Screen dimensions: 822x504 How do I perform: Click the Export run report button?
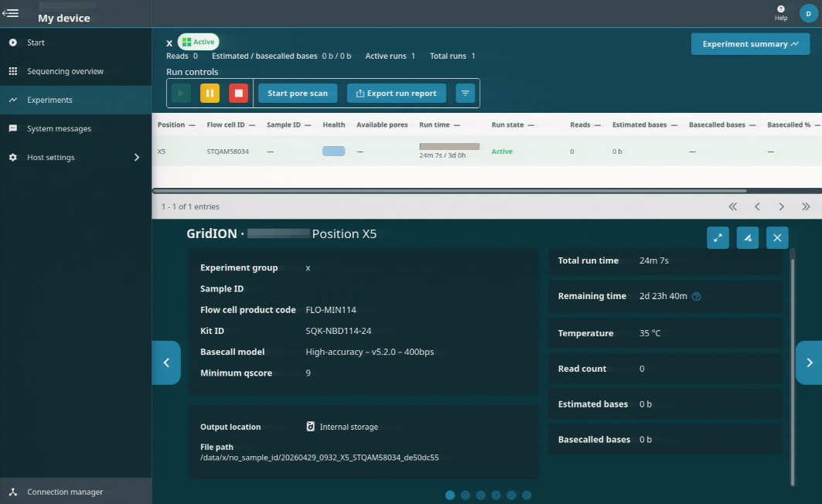pos(396,94)
